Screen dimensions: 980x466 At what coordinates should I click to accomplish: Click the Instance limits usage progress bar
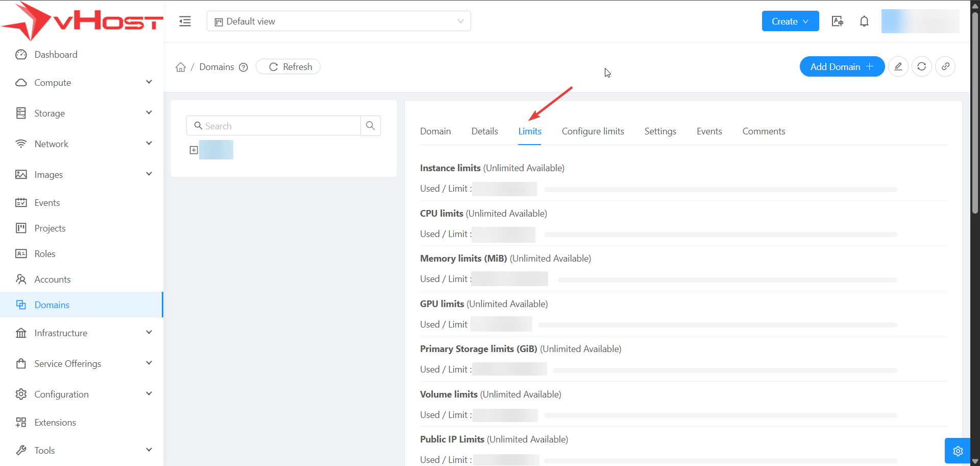pos(720,190)
